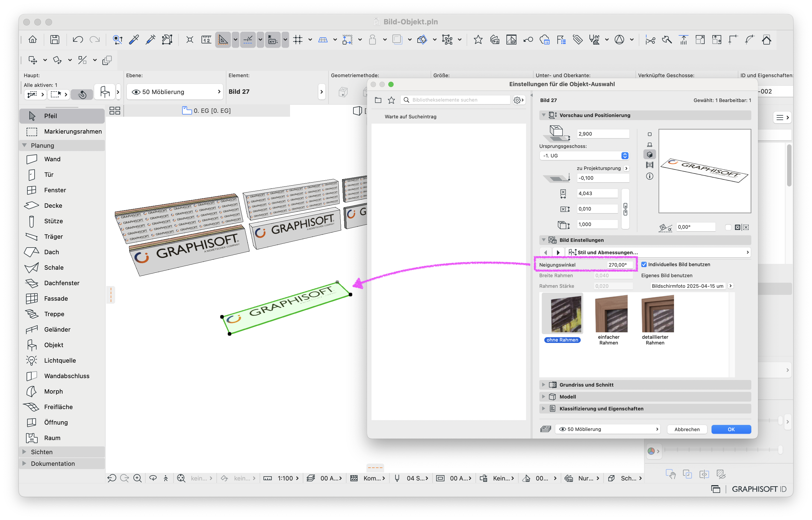Click the Abbrechen button
The width and height of the screenshot is (812, 520).
(687, 430)
